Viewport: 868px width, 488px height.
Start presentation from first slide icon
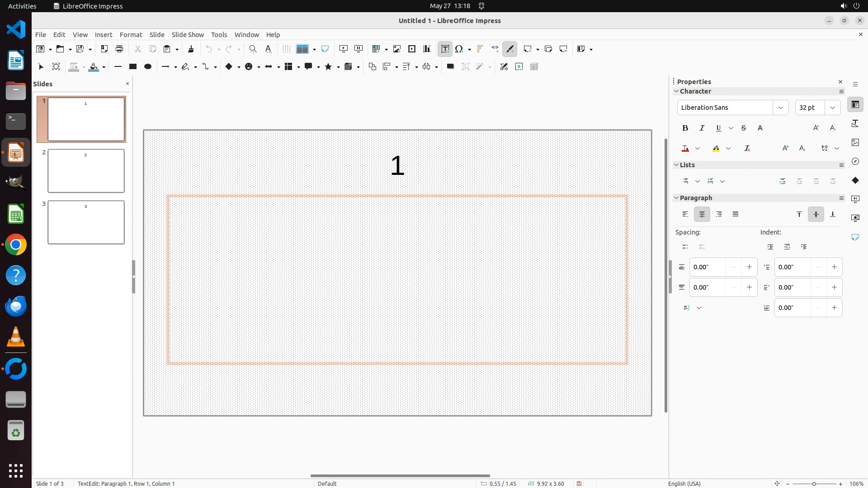[x=343, y=49]
